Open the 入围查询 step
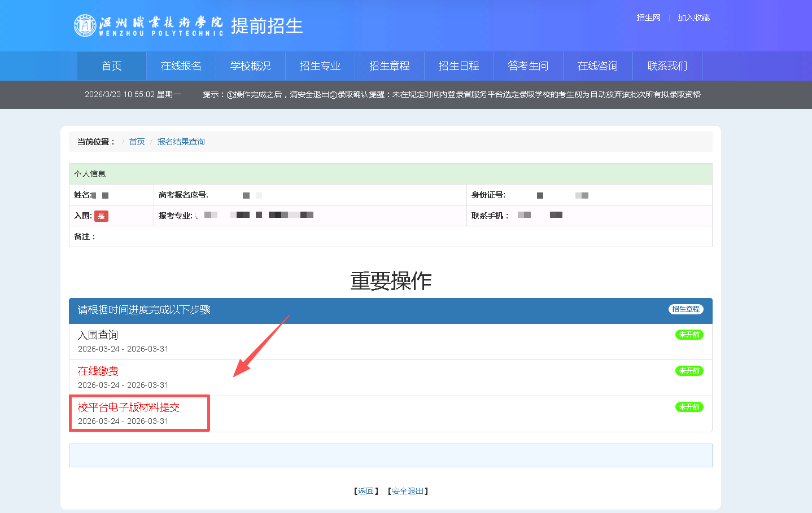This screenshot has width=812, height=513. point(98,335)
